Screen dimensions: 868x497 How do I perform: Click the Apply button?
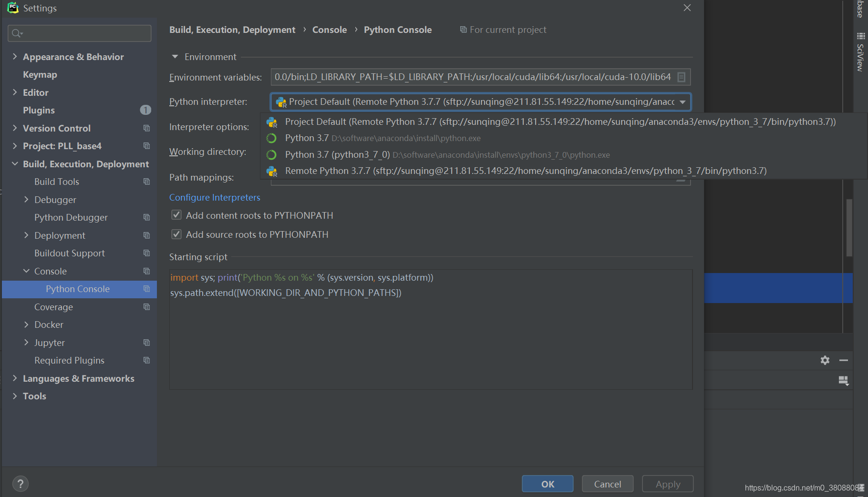point(668,484)
